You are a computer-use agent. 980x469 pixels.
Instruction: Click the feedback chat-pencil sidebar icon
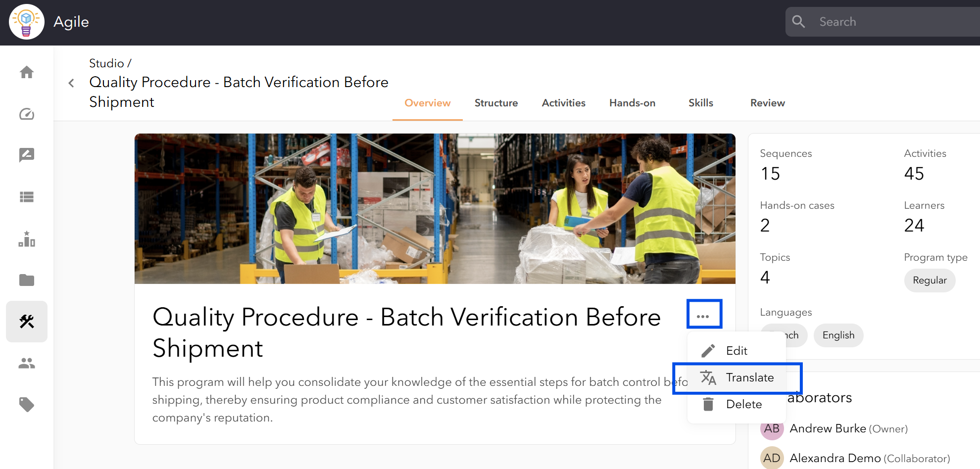[27, 155]
